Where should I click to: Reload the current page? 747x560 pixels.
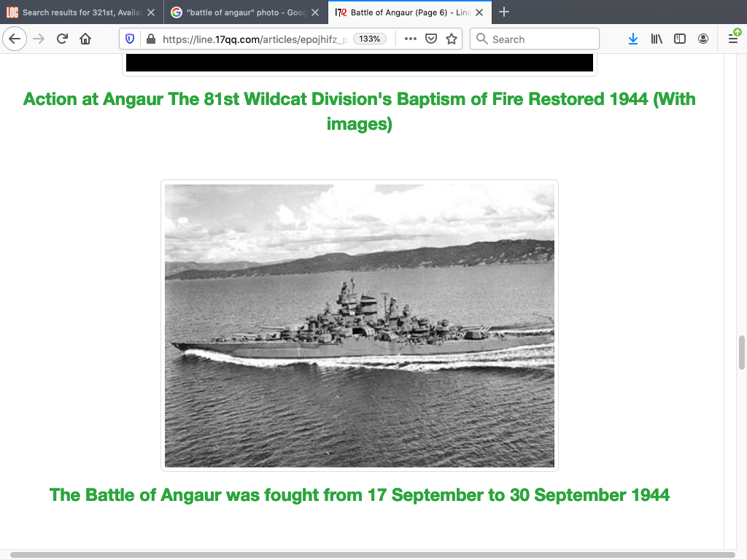pos(62,39)
